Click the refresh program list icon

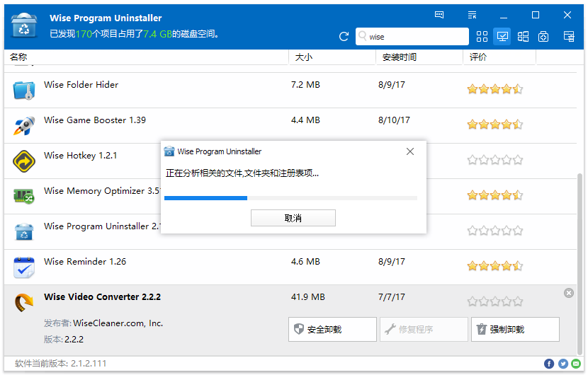click(x=344, y=37)
